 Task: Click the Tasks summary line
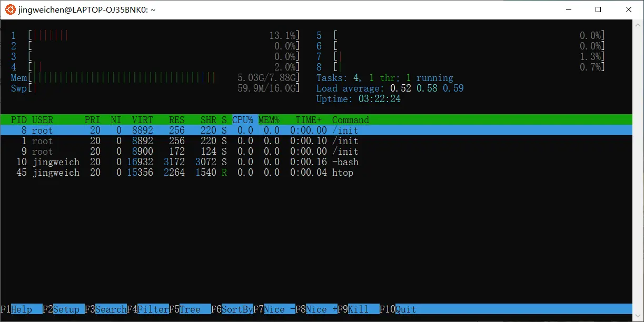[x=385, y=78]
